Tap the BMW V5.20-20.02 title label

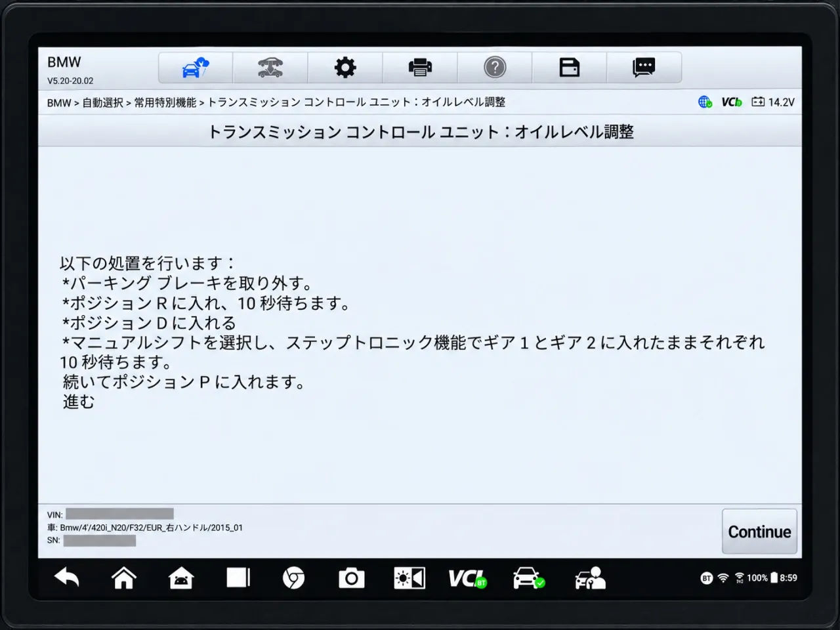coord(70,70)
